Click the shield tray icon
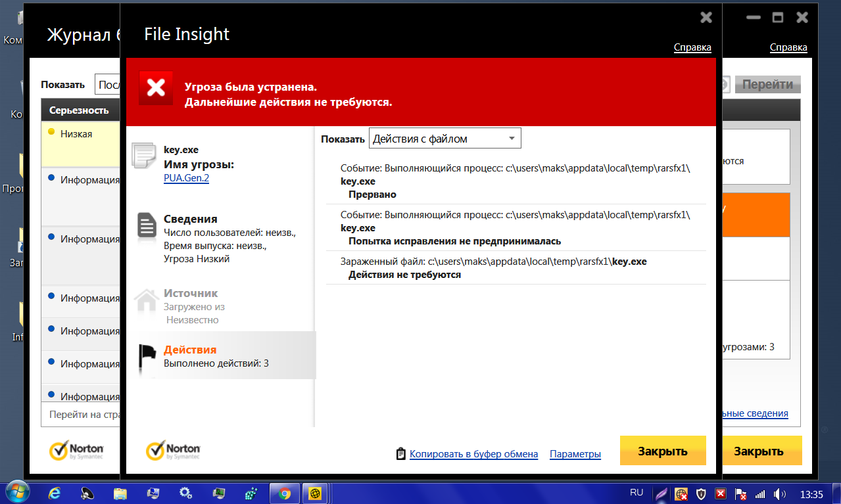The image size is (841, 504). (701, 493)
